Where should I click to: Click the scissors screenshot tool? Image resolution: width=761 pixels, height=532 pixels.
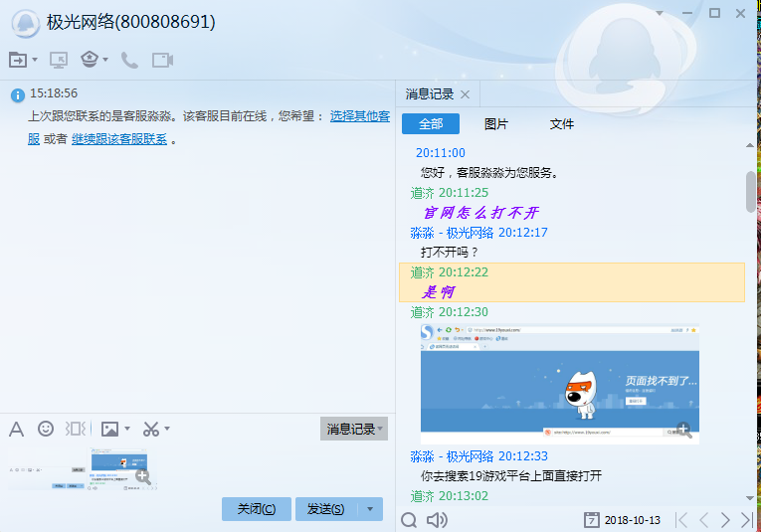coord(150,429)
